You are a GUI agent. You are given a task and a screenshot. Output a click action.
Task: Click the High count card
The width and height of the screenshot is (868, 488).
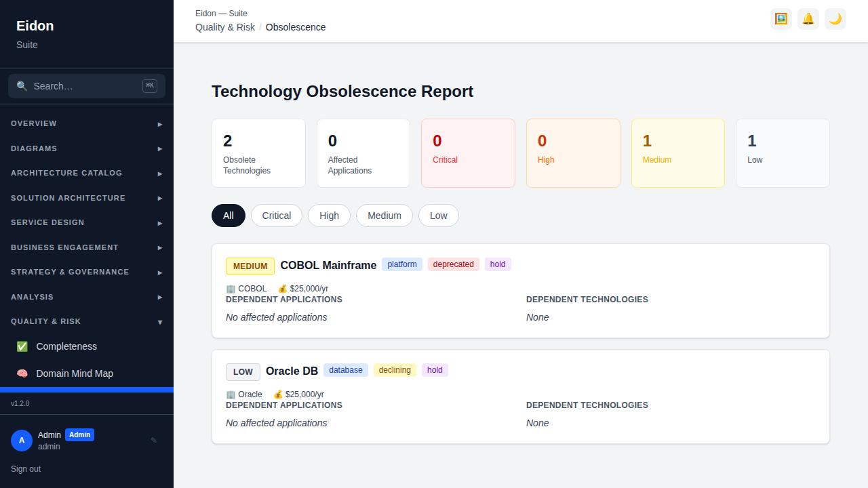[573, 153]
